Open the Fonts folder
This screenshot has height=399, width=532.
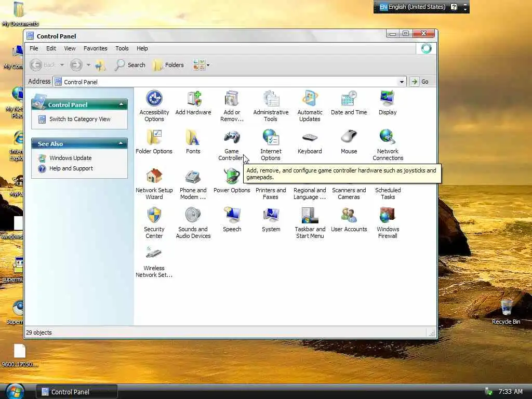[x=193, y=142]
